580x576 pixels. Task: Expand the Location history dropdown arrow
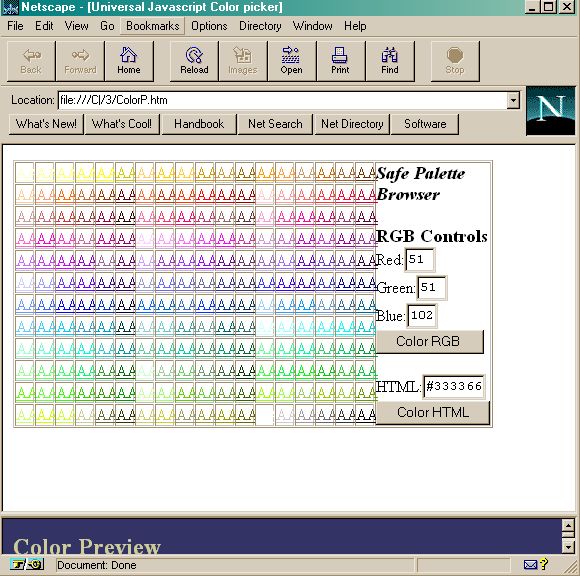[x=513, y=100]
